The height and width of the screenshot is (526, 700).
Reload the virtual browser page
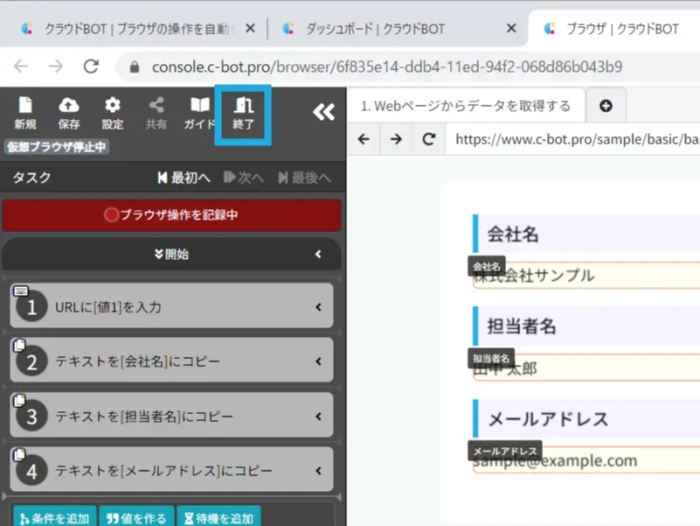coord(428,139)
